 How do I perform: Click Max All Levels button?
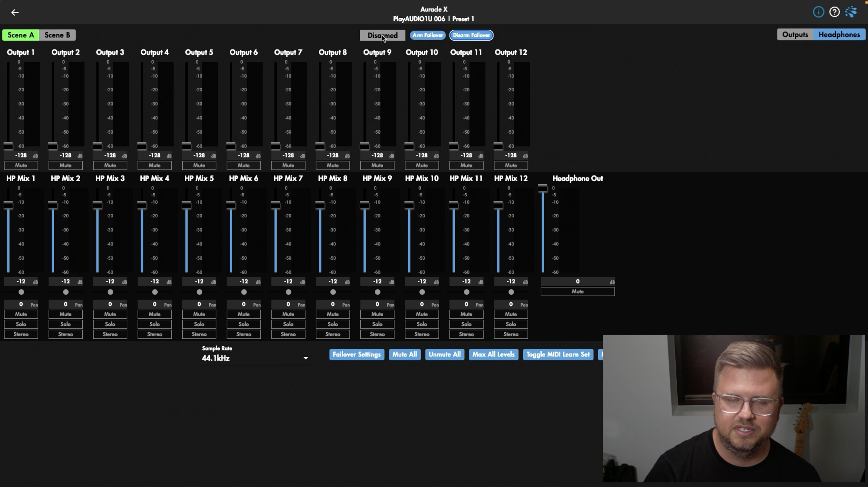(x=493, y=354)
